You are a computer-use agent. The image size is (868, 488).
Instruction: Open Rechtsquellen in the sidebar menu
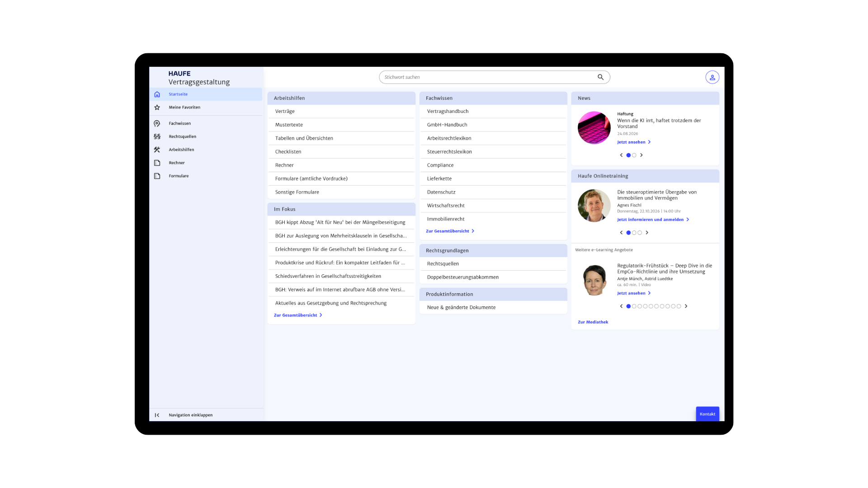[206, 136]
